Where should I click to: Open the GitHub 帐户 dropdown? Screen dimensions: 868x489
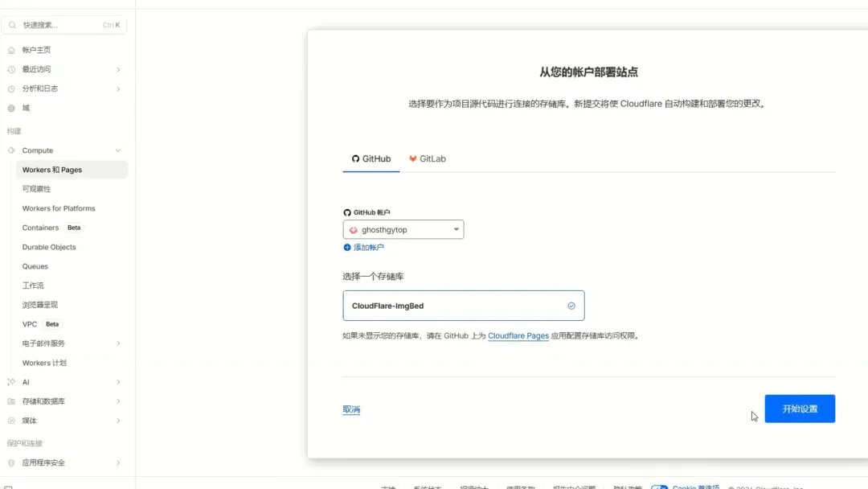click(x=403, y=229)
